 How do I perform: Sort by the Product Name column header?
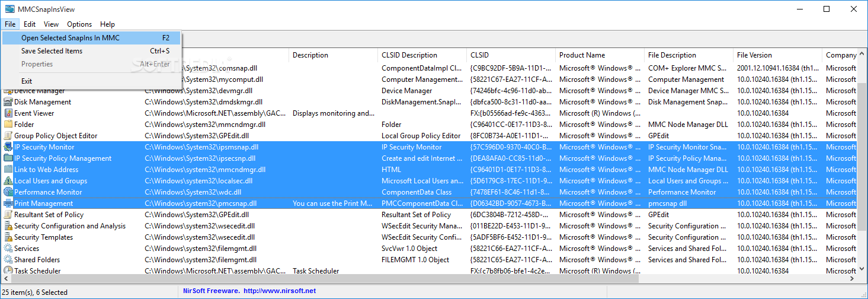pos(601,55)
